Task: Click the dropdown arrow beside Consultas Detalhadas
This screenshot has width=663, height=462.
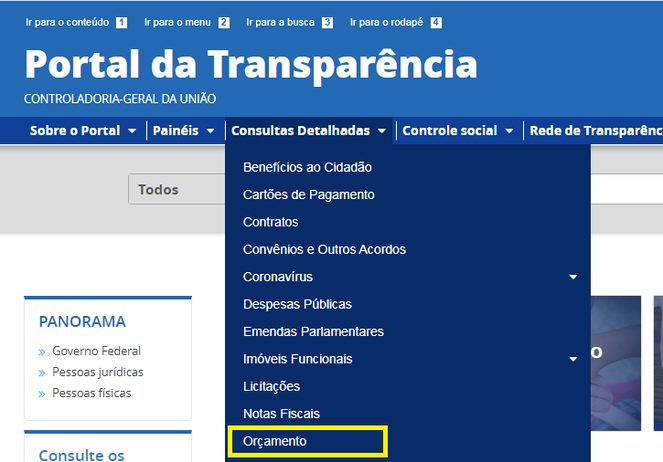Action: pos(382,131)
